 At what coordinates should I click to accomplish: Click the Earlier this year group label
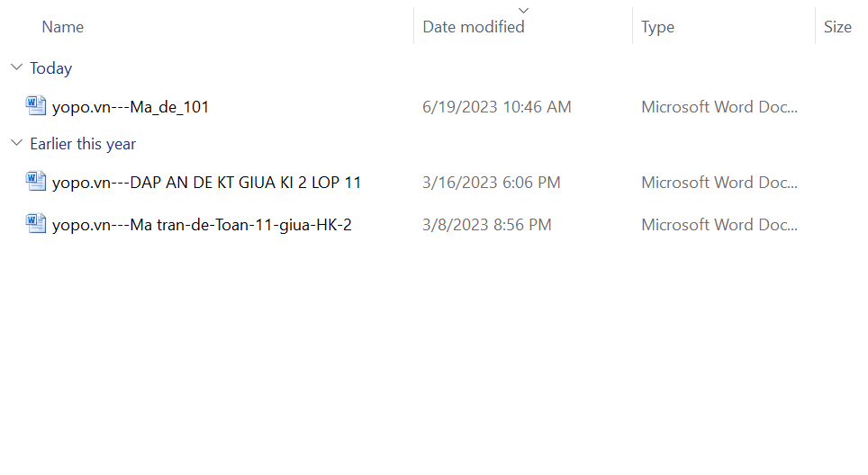click(83, 144)
